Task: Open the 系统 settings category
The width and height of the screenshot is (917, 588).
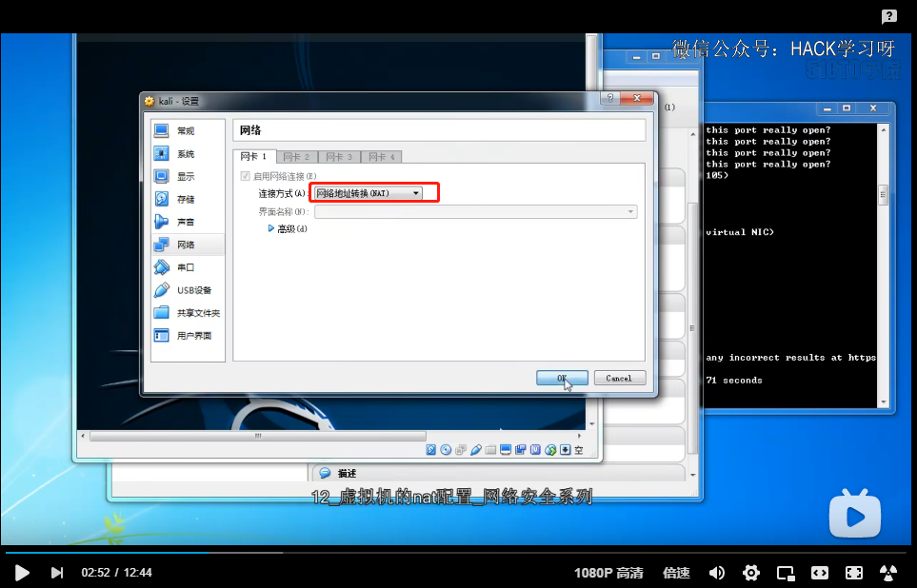Action: coord(188,154)
